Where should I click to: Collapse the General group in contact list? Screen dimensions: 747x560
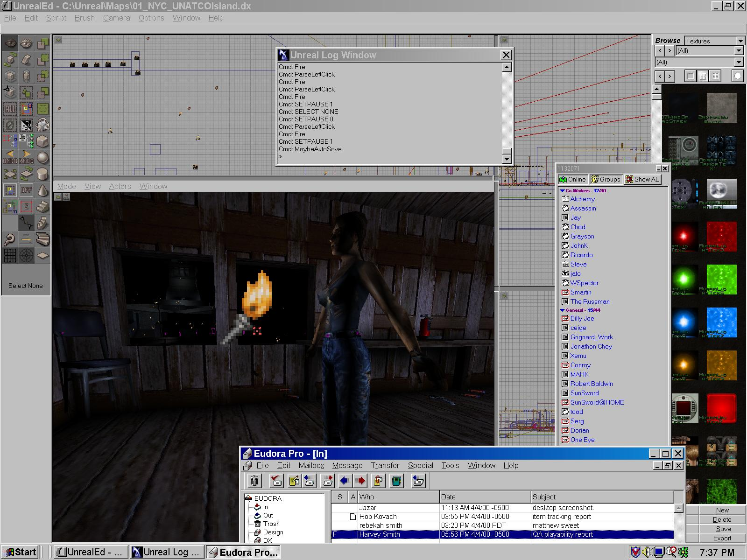click(562, 310)
